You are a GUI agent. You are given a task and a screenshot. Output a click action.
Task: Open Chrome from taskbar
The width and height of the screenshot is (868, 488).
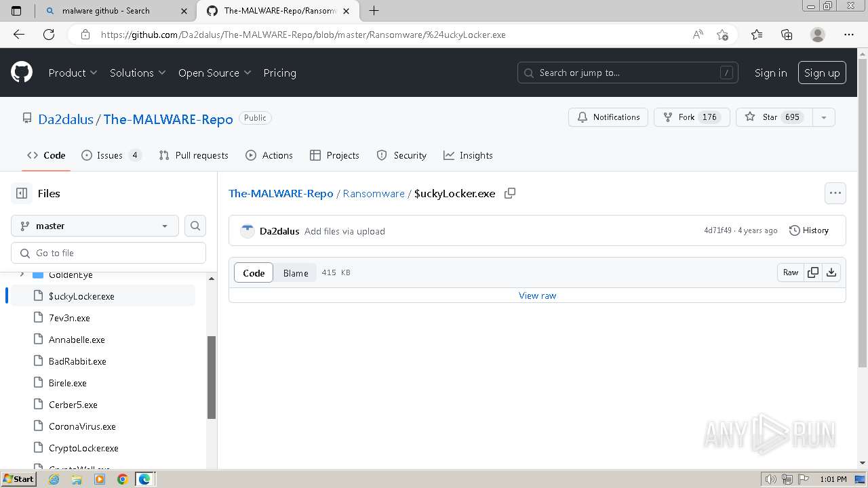pos(122,479)
